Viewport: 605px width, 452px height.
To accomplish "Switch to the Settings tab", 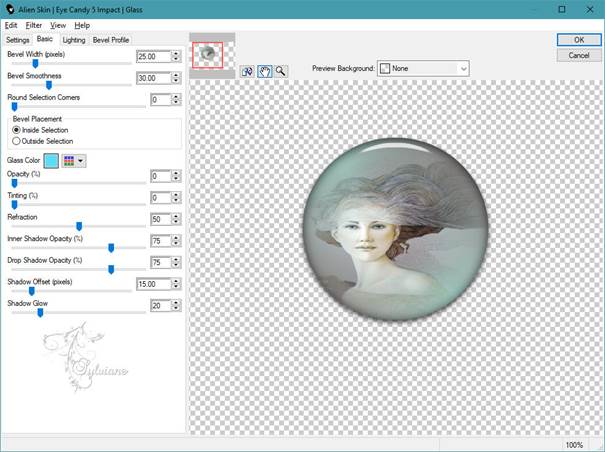I will tap(17, 40).
